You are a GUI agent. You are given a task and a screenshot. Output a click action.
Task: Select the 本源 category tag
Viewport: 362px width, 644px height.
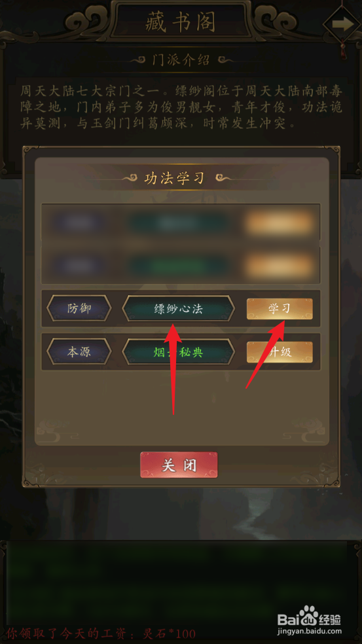(79, 351)
